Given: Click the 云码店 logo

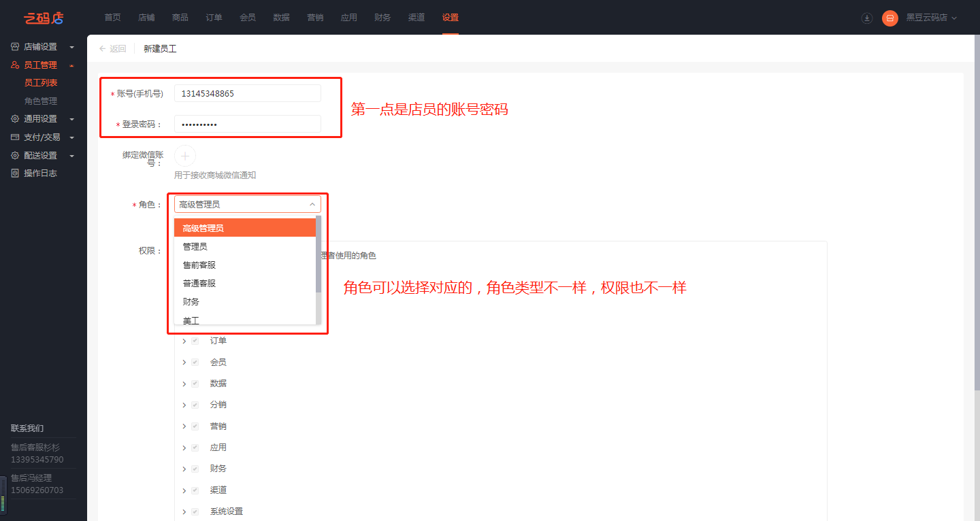Looking at the screenshot, I should click(x=44, y=18).
